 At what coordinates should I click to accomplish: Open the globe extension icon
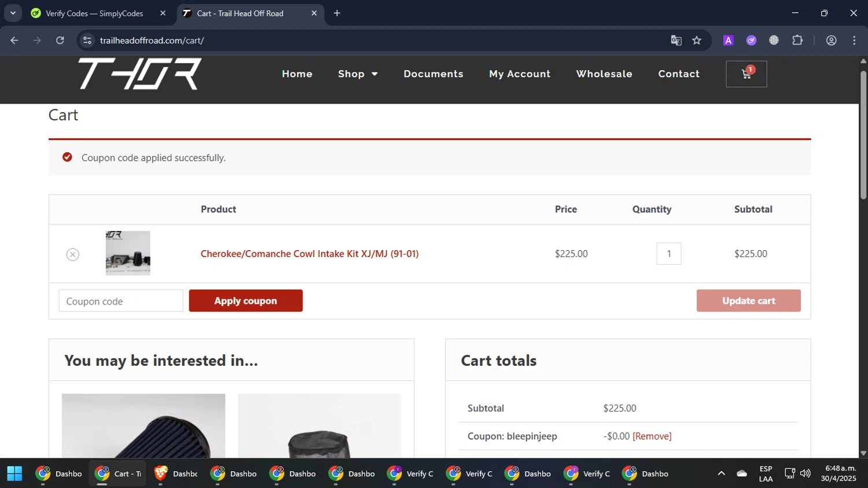(x=774, y=41)
